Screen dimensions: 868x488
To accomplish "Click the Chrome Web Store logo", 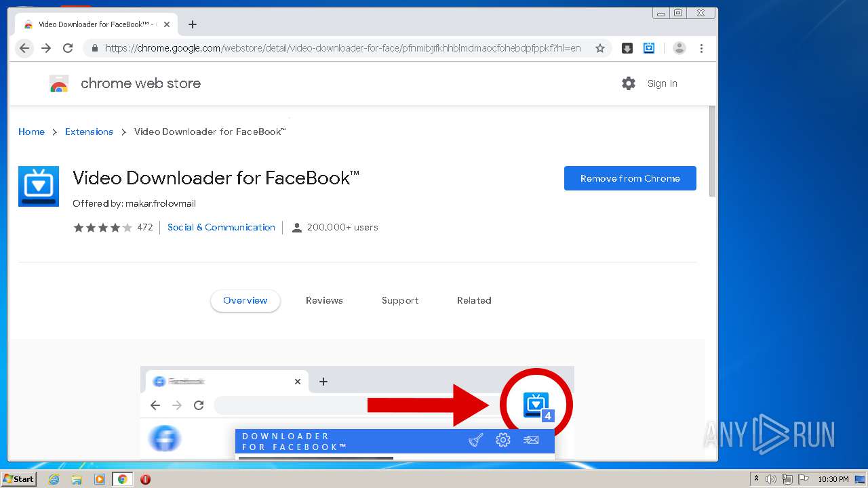I will point(59,83).
